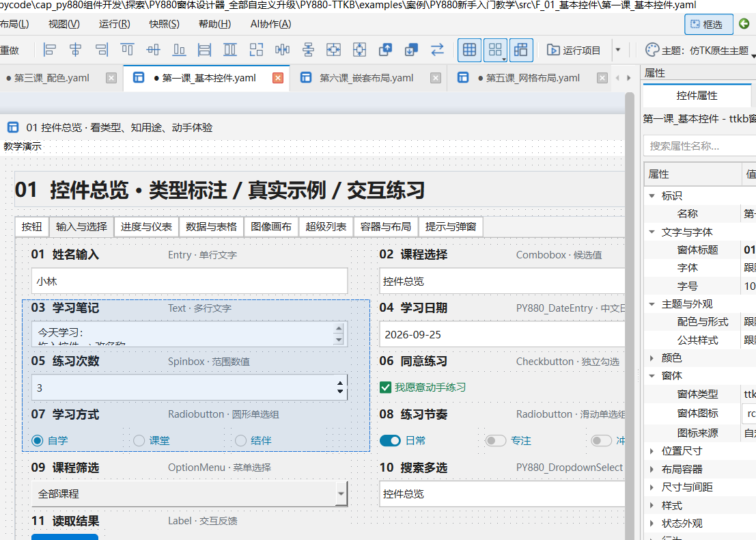Screen dimensions: 756x540
Task: Close the 第六课_嵌套布局.yaml tab
Action: [436, 78]
